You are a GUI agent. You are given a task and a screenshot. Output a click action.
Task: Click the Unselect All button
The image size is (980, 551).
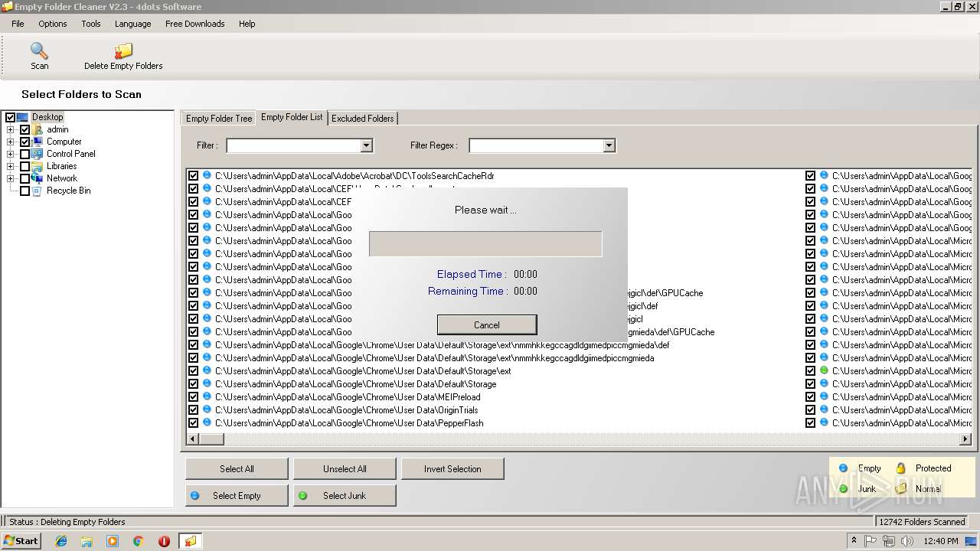[345, 468]
